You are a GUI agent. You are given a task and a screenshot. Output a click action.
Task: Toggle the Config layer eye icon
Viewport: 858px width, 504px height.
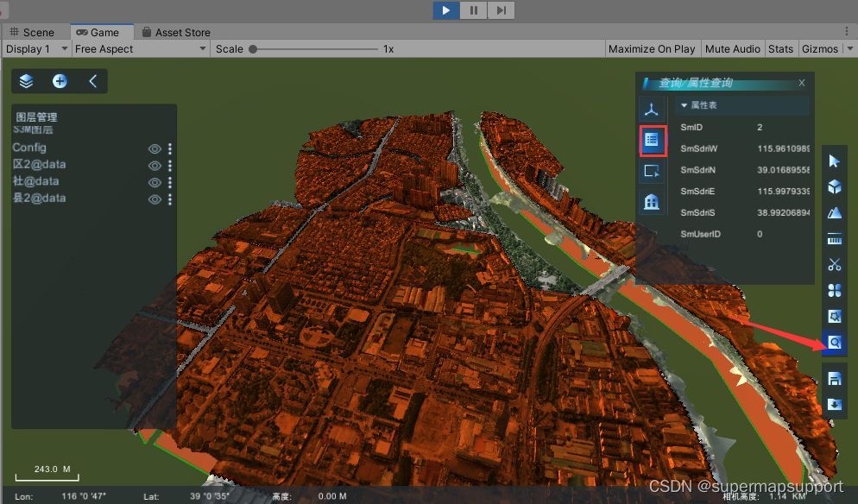coord(155,148)
